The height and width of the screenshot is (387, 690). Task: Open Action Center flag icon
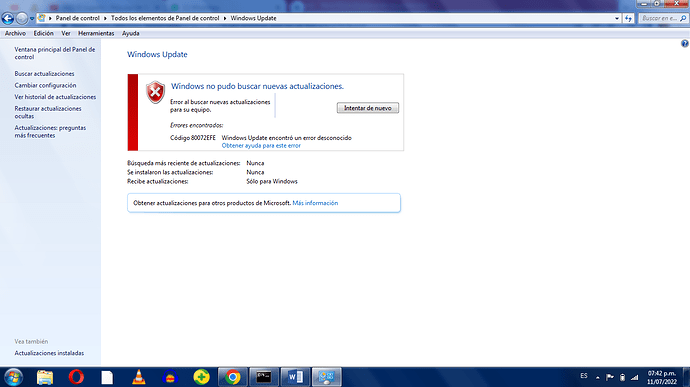610,377
